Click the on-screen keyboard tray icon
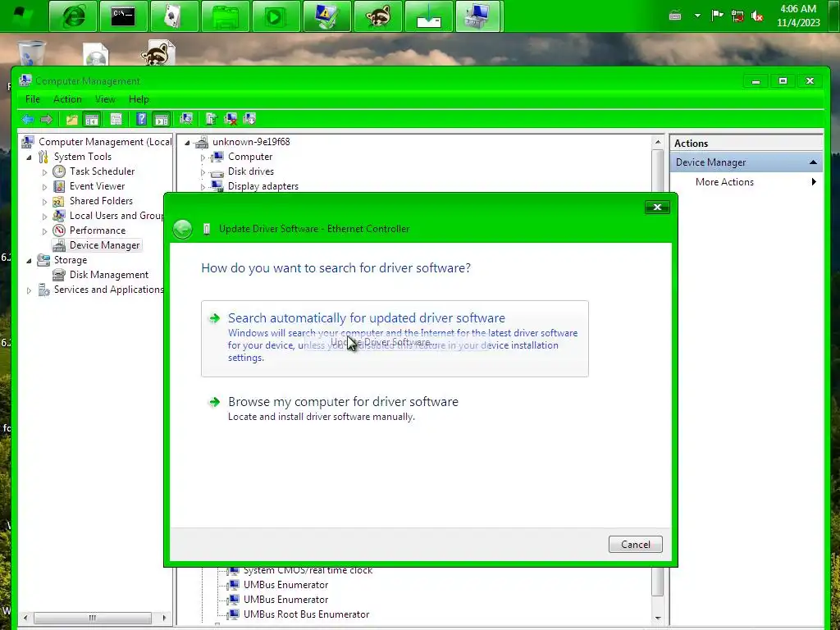Viewport: 840px width, 630px height. tap(675, 16)
